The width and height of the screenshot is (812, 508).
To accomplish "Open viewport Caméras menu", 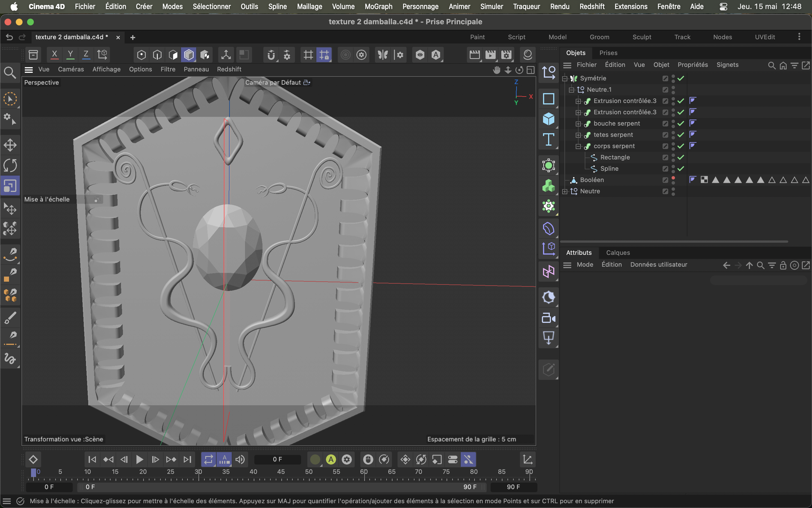I will [71, 69].
